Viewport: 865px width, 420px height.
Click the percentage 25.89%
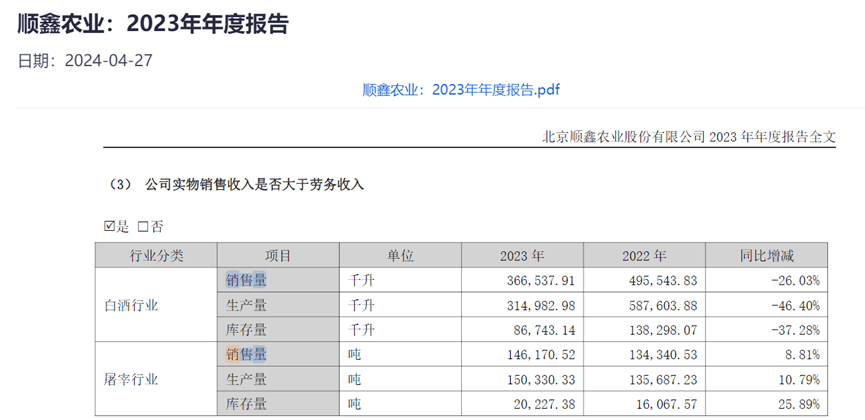tap(799, 405)
